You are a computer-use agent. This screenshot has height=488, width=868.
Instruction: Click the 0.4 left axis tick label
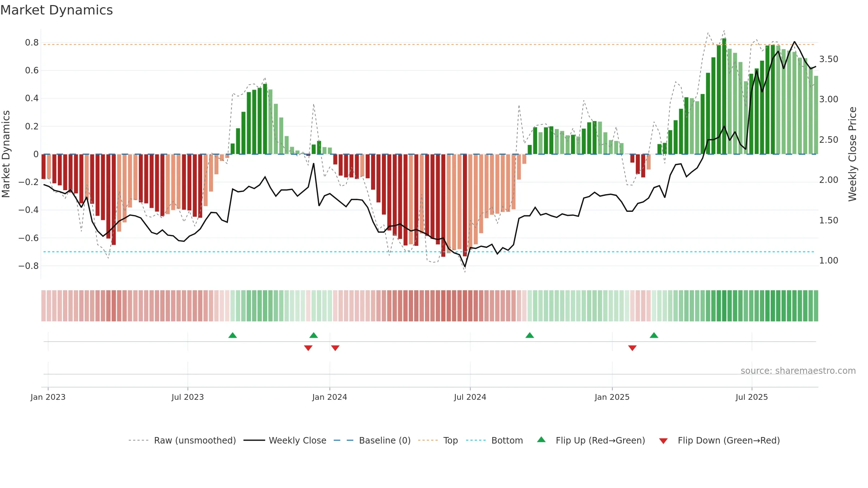32,98
